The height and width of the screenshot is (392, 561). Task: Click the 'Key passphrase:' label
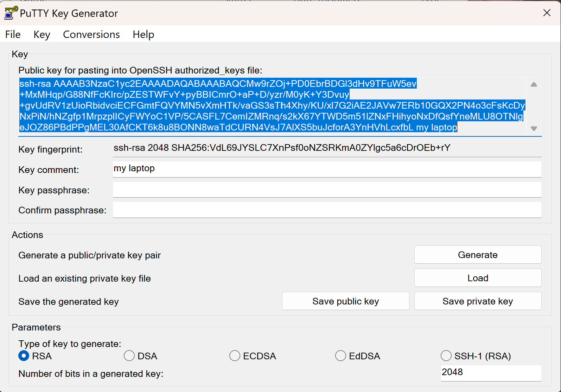pyautogui.click(x=54, y=190)
